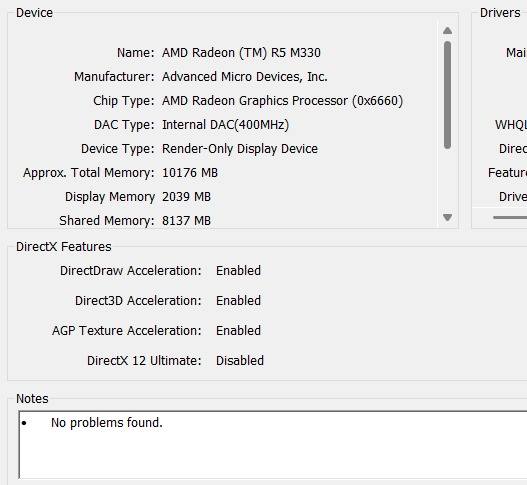Click 'Internal DAC(400MHz)' value
The image size is (527, 485).
click(x=226, y=125)
